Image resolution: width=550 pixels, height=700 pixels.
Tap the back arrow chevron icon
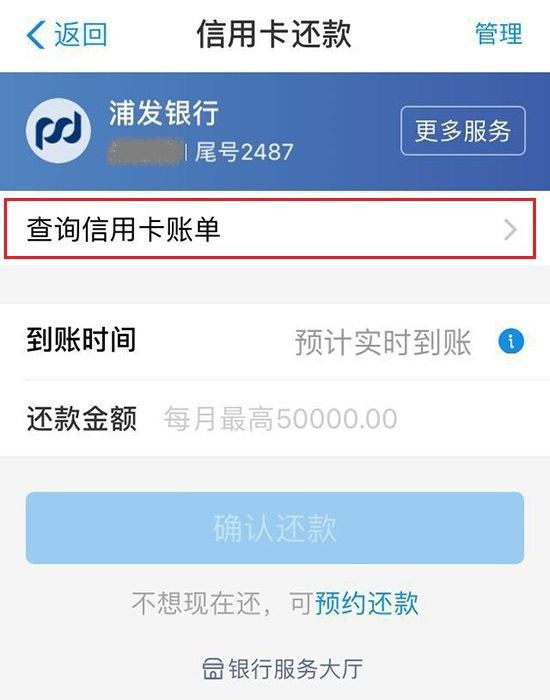(36, 34)
